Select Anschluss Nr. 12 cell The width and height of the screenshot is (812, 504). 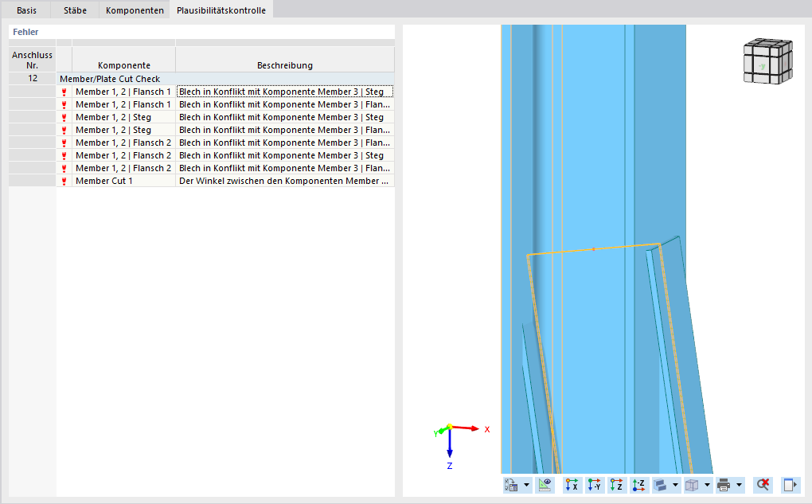click(x=33, y=78)
